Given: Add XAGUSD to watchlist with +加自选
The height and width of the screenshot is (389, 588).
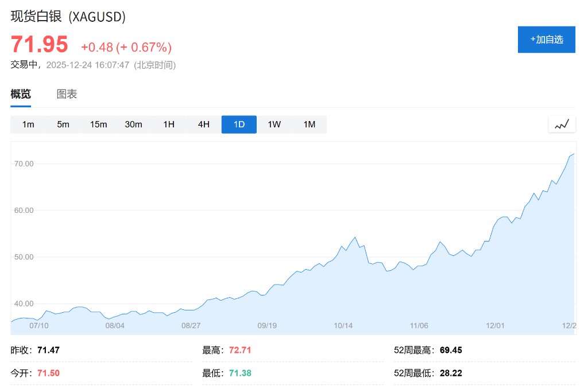Looking at the screenshot, I should coord(546,40).
